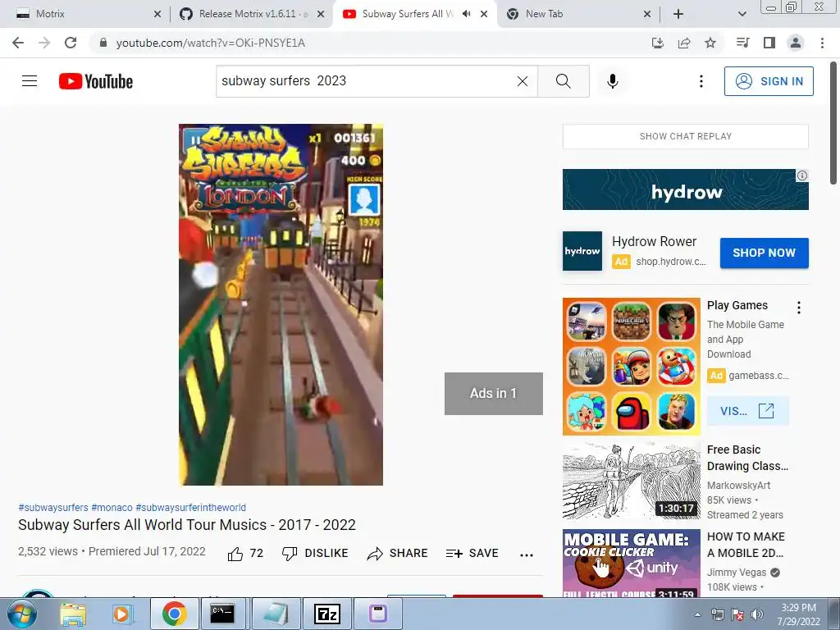Click the #monaco hashtag
Image resolution: width=840 pixels, height=630 pixels.
click(112, 507)
